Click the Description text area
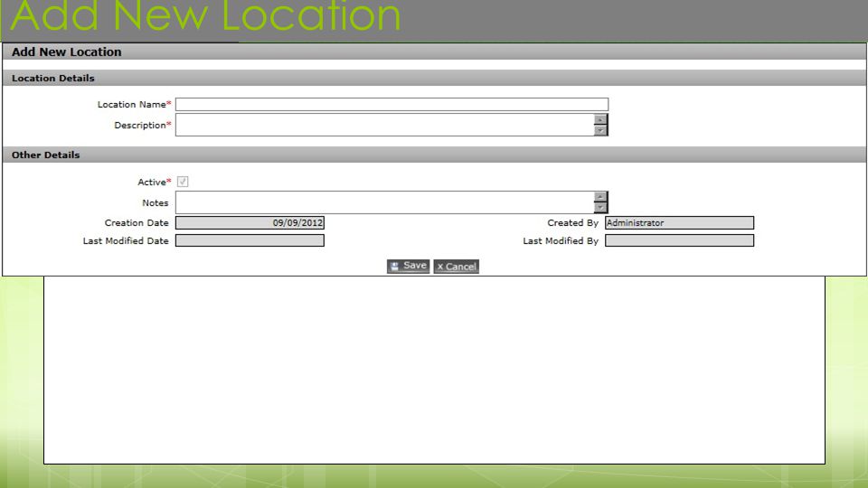Viewport: 868px width, 488px height. click(x=385, y=125)
